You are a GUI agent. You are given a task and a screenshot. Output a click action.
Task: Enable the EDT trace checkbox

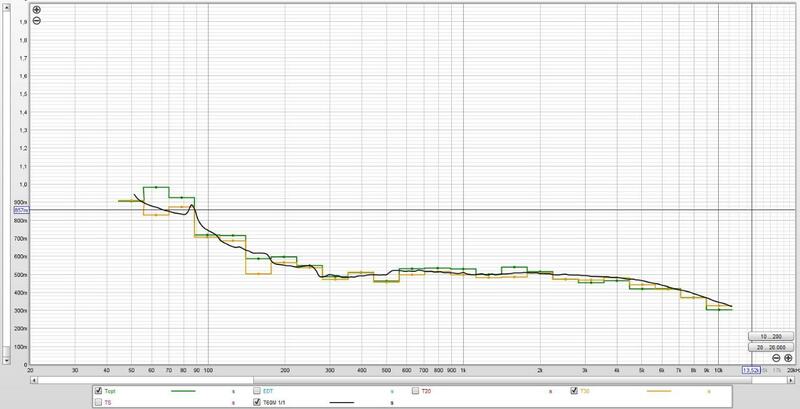coord(258,390)
